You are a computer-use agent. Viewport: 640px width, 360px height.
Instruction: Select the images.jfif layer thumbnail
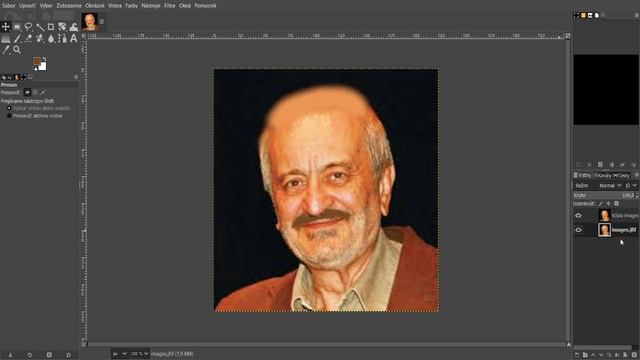tap(604, 230)
